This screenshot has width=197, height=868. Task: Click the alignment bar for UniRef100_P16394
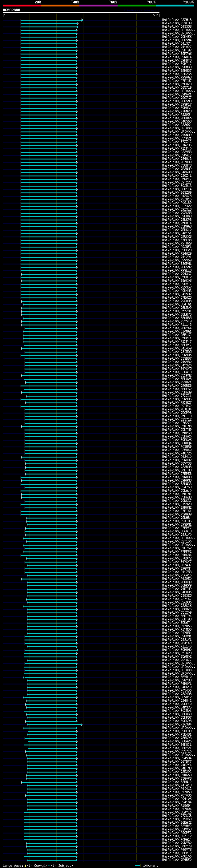click(x=54, y=725)
